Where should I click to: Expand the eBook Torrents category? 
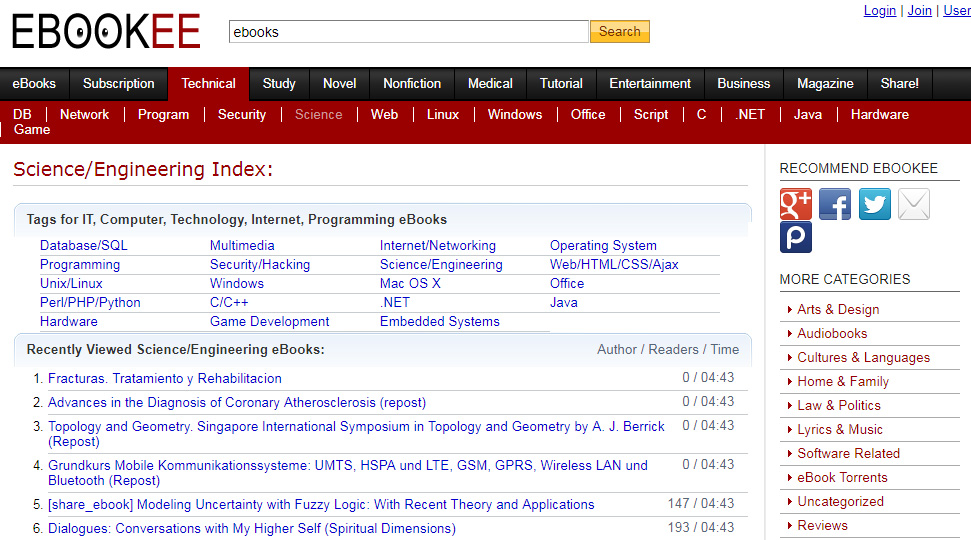click(x=842, y=478)
